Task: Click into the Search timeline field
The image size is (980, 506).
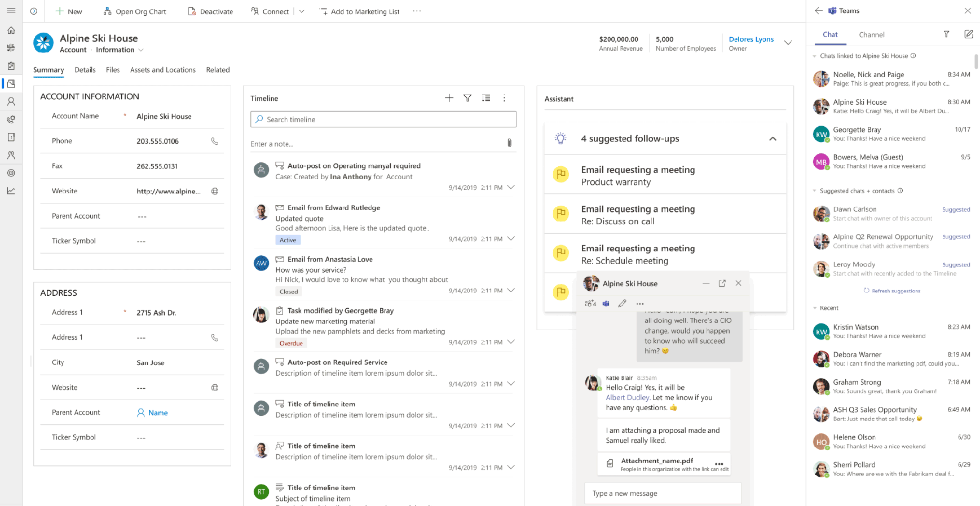Action: pyautogui.click(x=383, y=119)
